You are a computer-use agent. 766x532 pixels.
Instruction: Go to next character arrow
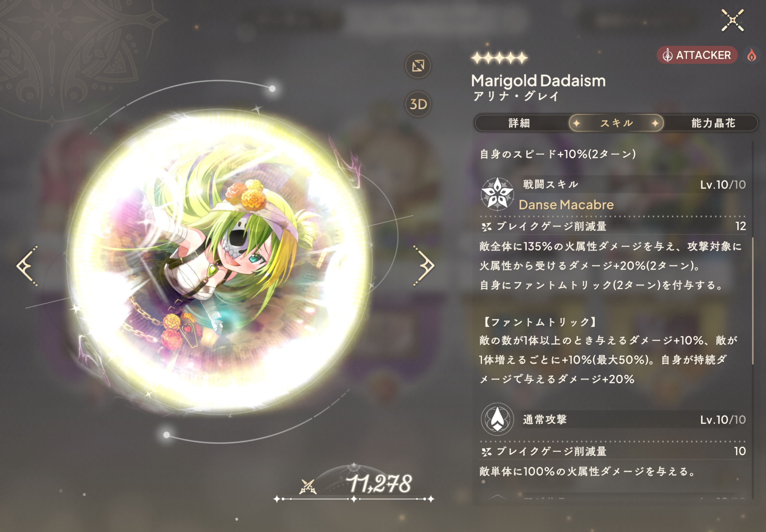coord(424,266)
